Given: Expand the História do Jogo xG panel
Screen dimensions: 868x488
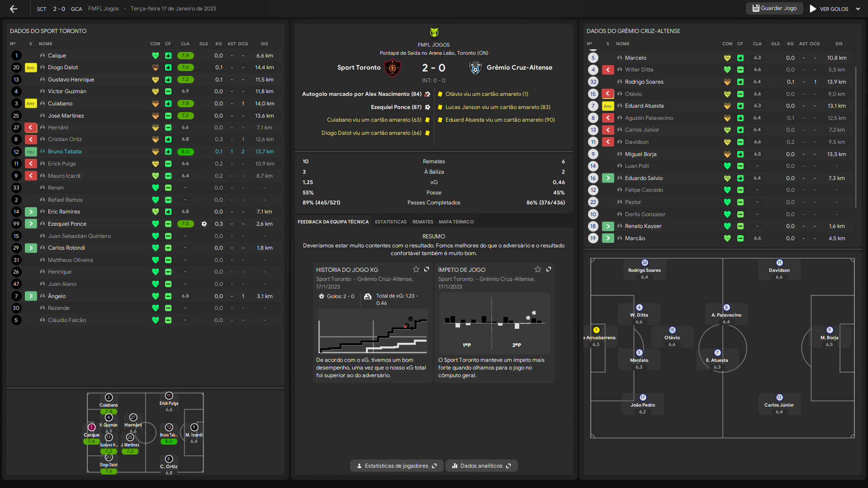Looking at the screenshot, I should pyautogui.click(x=427, y=270).
